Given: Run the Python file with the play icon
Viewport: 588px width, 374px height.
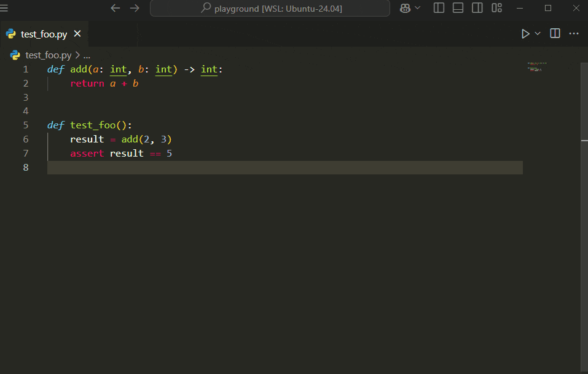Looking at the screenshot, I should [x=525, y=33].
